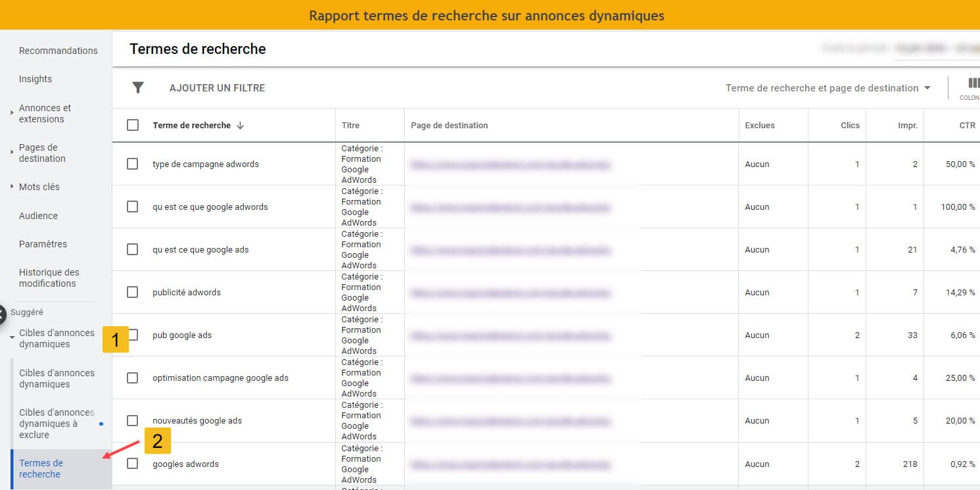Click impressions value 33

[x=912, y=335]
